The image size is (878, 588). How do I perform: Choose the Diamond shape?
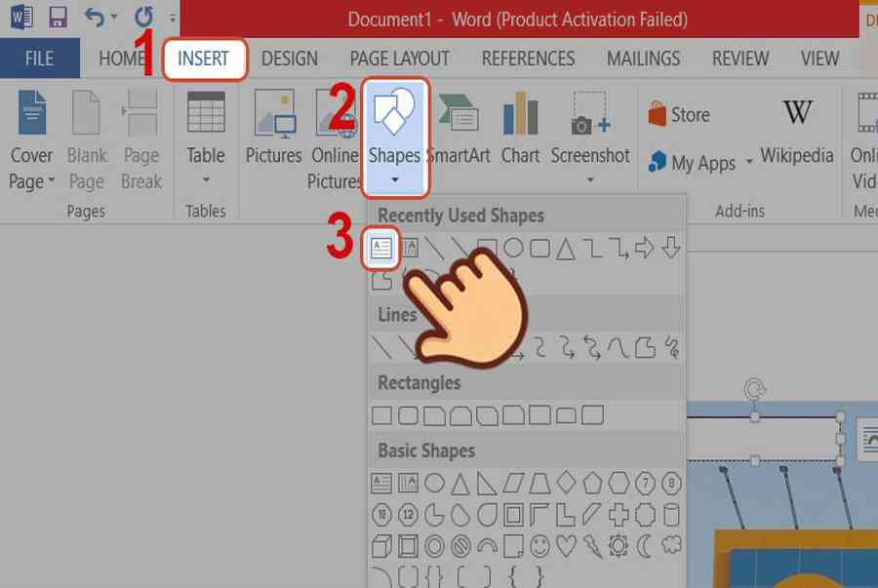[566, 483]
